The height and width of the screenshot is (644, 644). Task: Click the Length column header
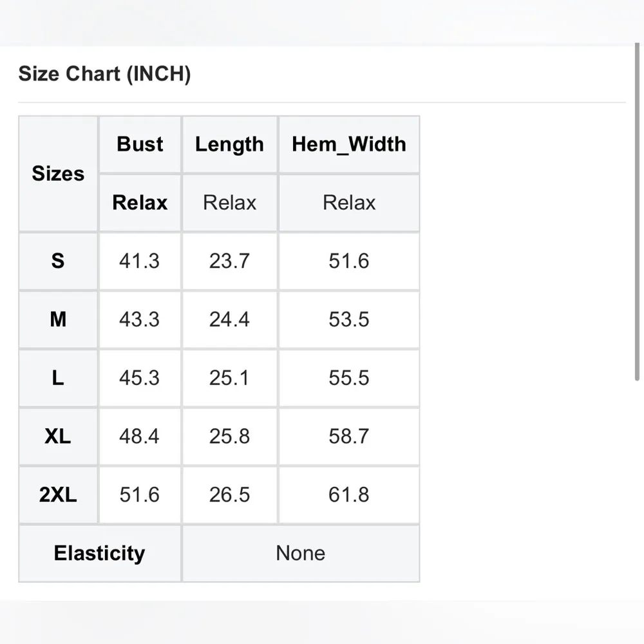[x=229, y=144]
